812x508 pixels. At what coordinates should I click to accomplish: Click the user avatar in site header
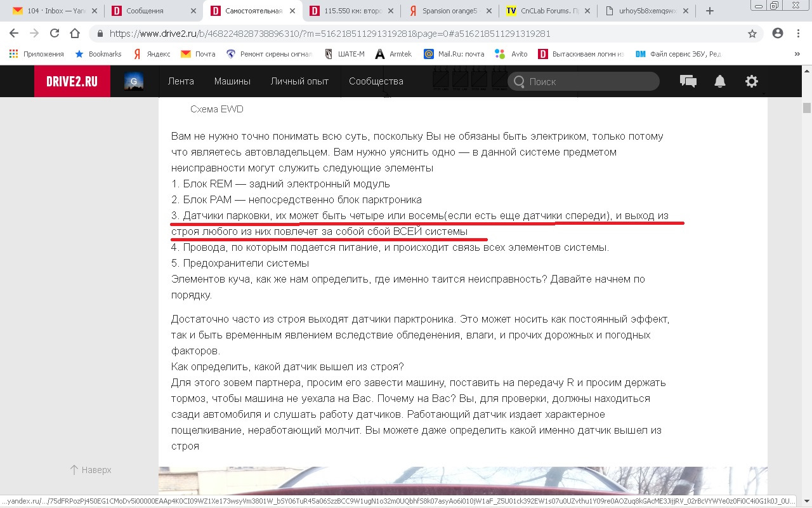(133, 81)
